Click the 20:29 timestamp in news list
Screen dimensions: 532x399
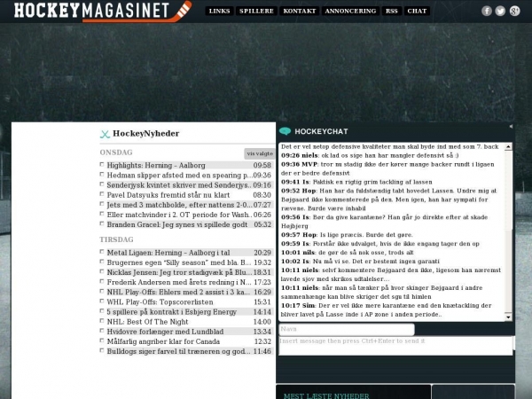[x=262, y=253]
